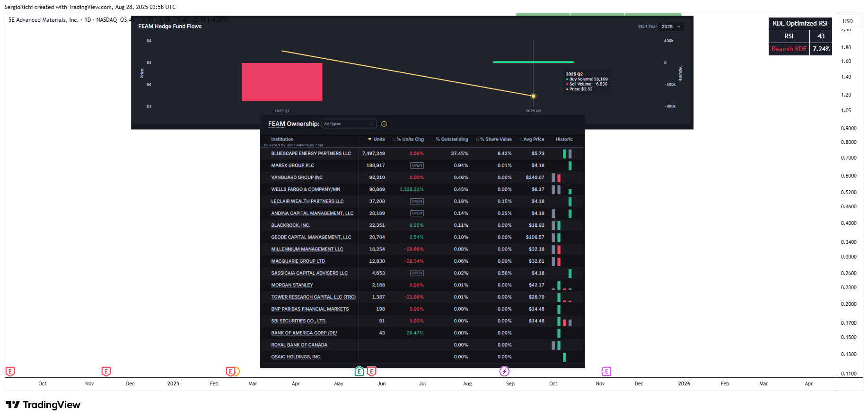Click the purple lightning event marker near Sep
Viewport: 868px width, 419px height.
(x=504, y=372)
